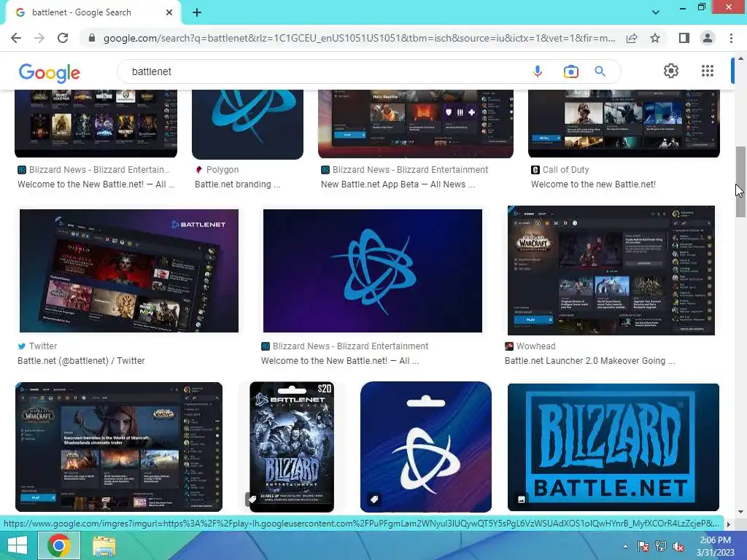
Task: Open the Polygon Battle.net branding thumbnail
Action: click(x=248, y=124)
